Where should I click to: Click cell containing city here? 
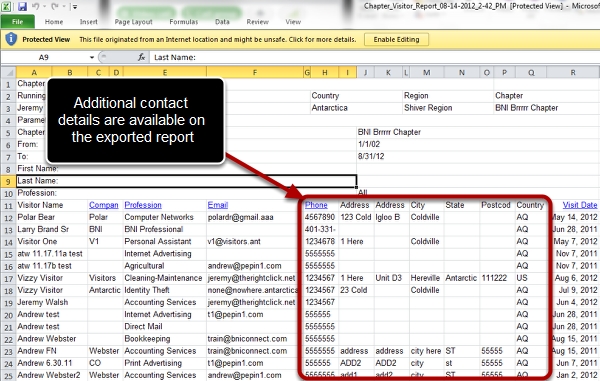(426, 351)
